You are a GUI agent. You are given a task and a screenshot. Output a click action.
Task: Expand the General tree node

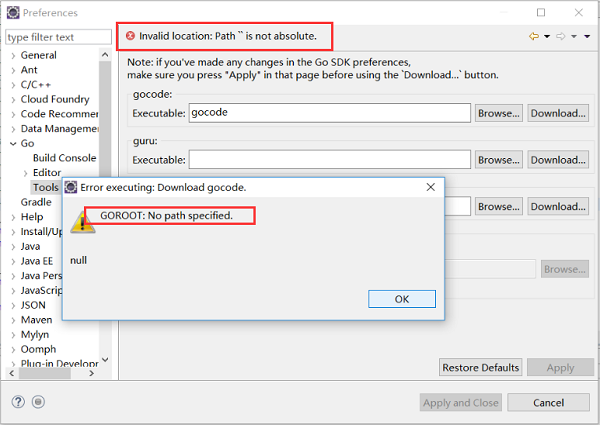coord(13,56)
